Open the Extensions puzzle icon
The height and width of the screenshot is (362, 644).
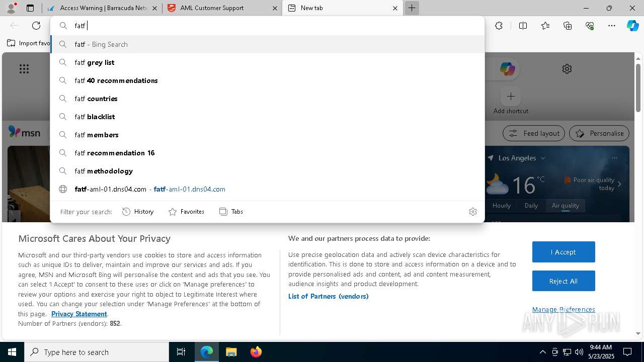pos(499,26)
